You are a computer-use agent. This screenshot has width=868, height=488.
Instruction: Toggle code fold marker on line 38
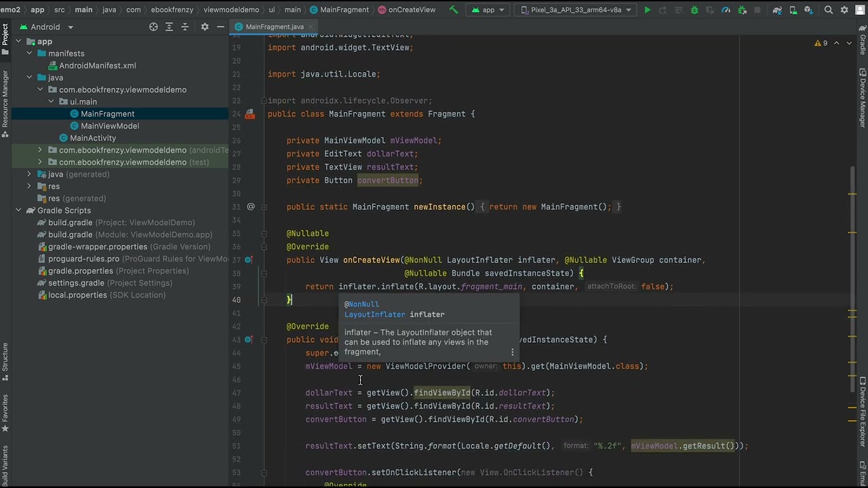point(264,273)
